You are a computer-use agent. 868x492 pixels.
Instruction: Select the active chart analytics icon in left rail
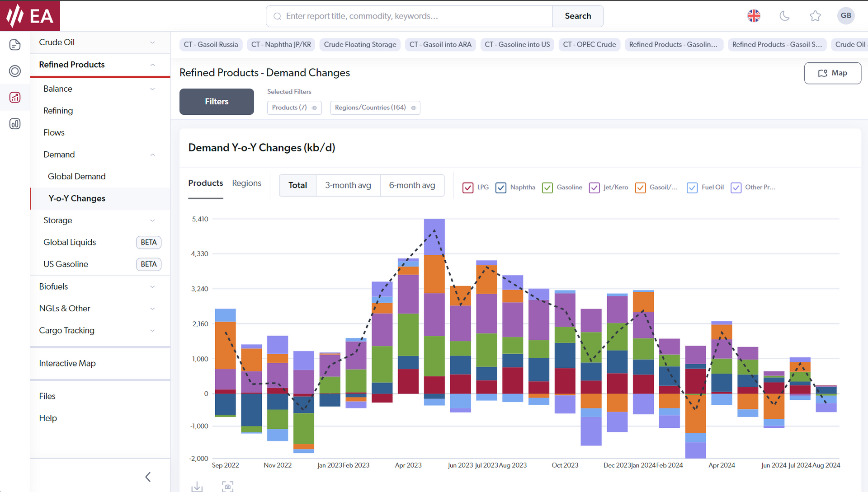15,98
